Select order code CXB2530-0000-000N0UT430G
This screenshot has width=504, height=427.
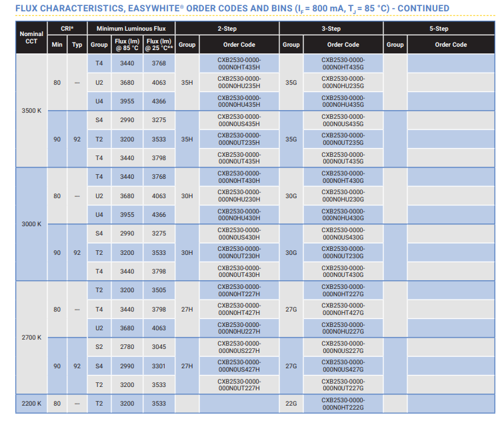(x=343, y=272)
